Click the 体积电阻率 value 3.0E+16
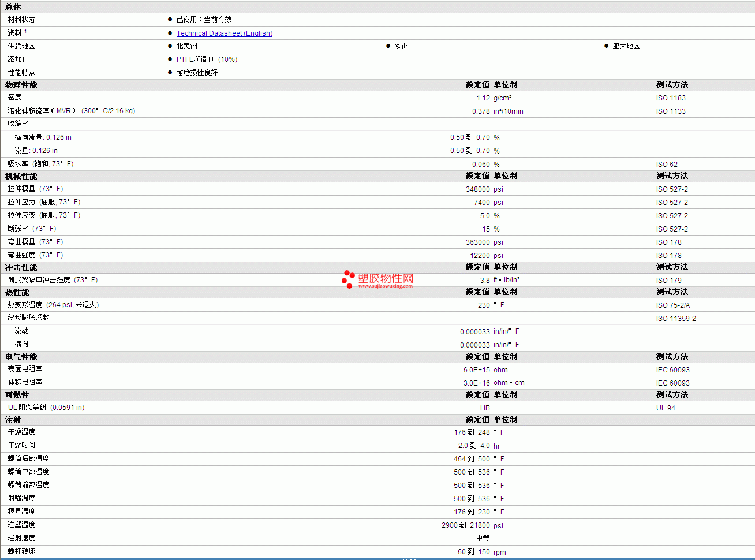The height and width of the screenshot is (560, 755). (x=477, y=383)
